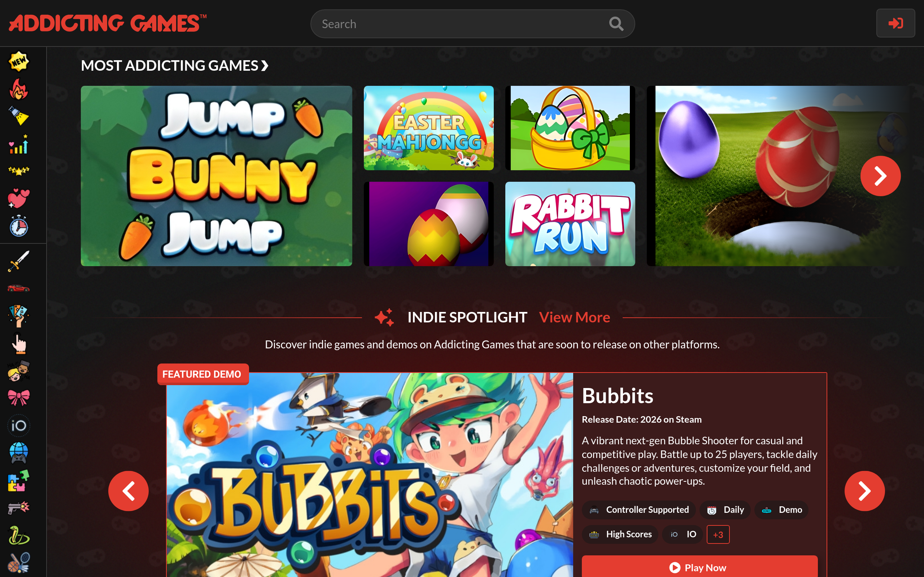This screenshot has height=577, width=924.
Task: Select the High Scores tag
Action: [620, 534]
